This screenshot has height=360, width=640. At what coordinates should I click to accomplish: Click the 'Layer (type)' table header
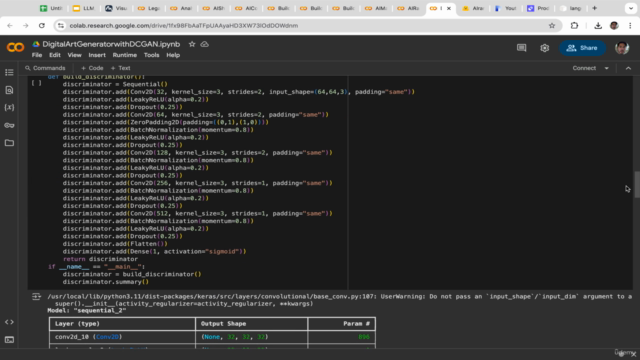click(x=77, y=324)
